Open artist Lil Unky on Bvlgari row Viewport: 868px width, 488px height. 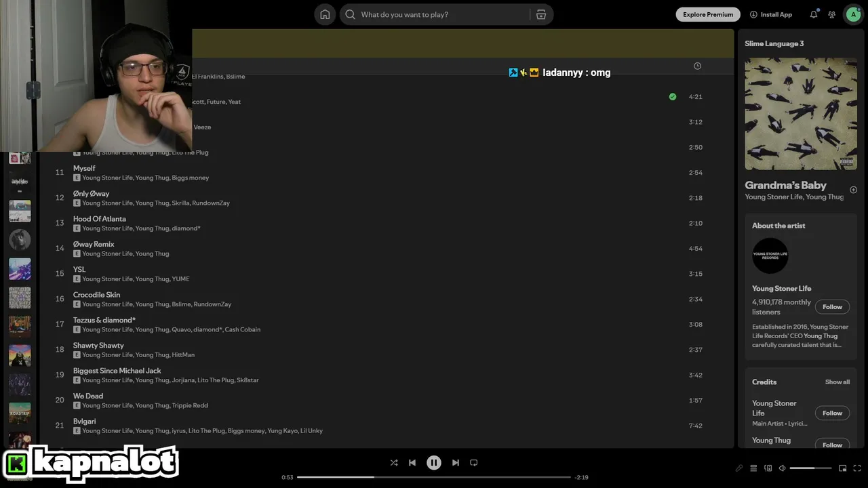311,431
